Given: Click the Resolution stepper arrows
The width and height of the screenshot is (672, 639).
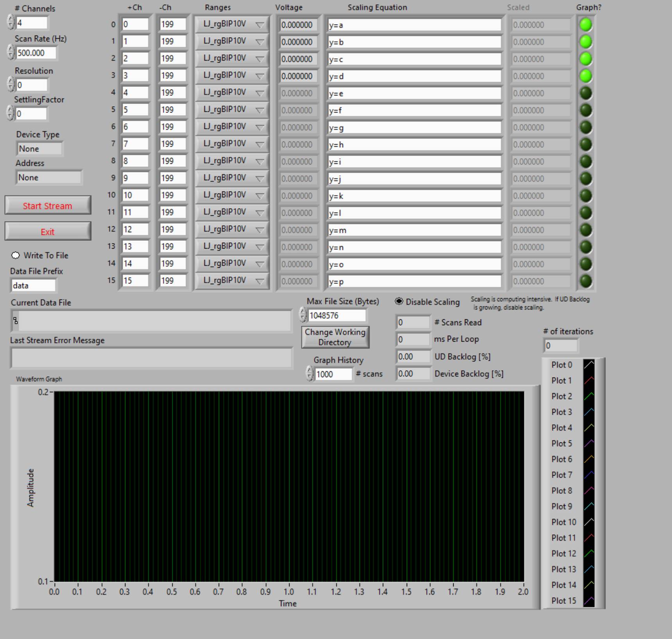Looking at the screenshot, I should (11, 84).
